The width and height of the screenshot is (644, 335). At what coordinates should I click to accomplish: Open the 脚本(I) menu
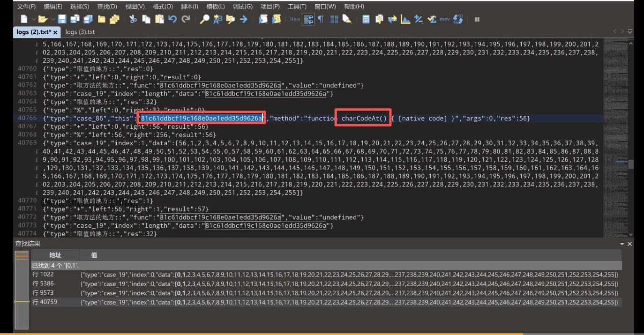click(189, 7)
